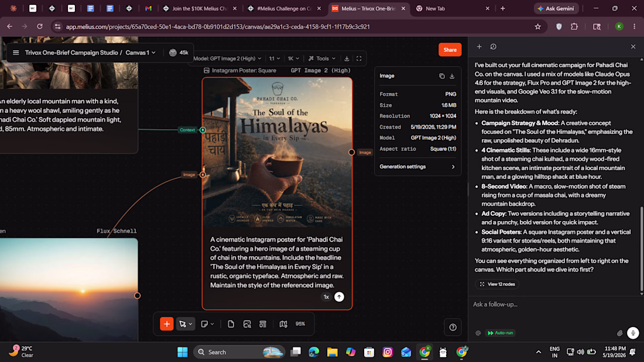Viewport: 644px width, 362px height.
Task: Close the chat side panel
Action: 633,47
